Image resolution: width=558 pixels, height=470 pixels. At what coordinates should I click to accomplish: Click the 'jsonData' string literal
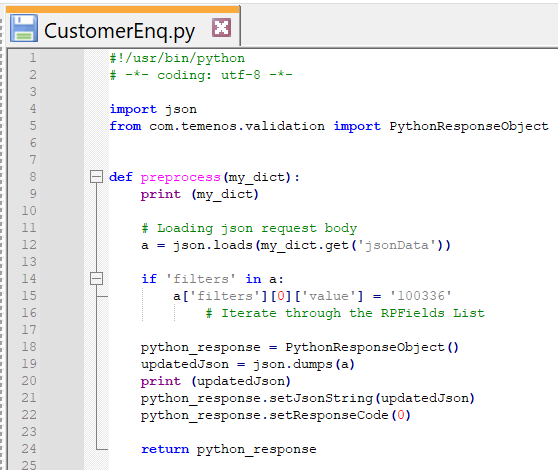pos(397,245)
